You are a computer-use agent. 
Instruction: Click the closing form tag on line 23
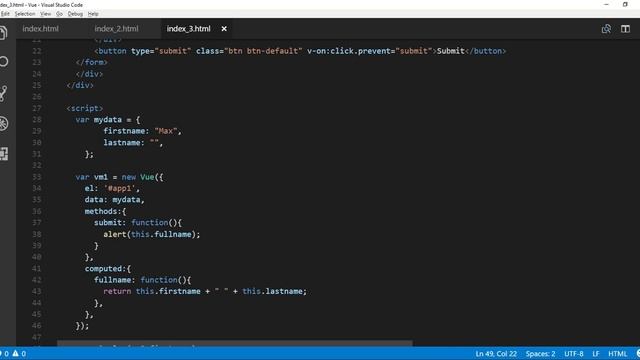91,62
